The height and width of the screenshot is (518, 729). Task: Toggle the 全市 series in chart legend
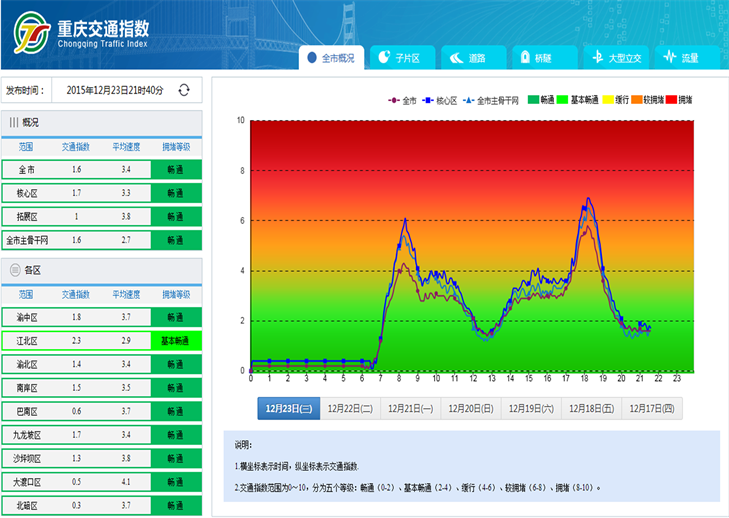[402, 100]
